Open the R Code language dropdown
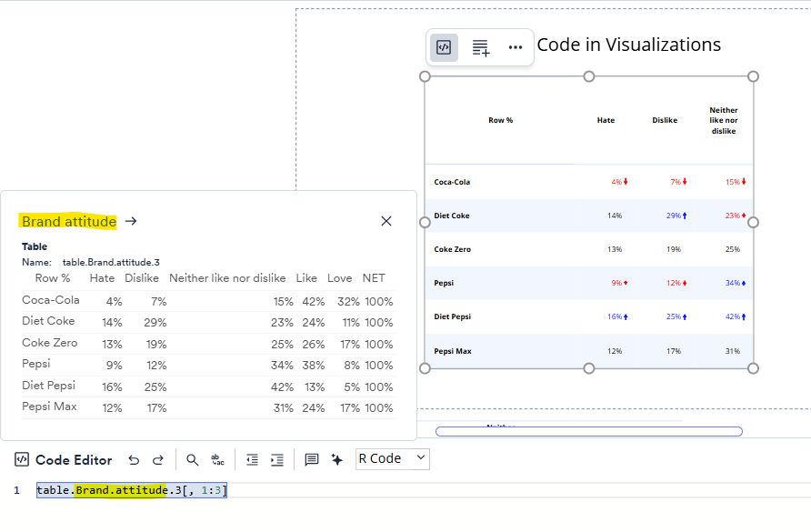Image resolution: width=811 pixels, height=532 pixels. (392, 459)
